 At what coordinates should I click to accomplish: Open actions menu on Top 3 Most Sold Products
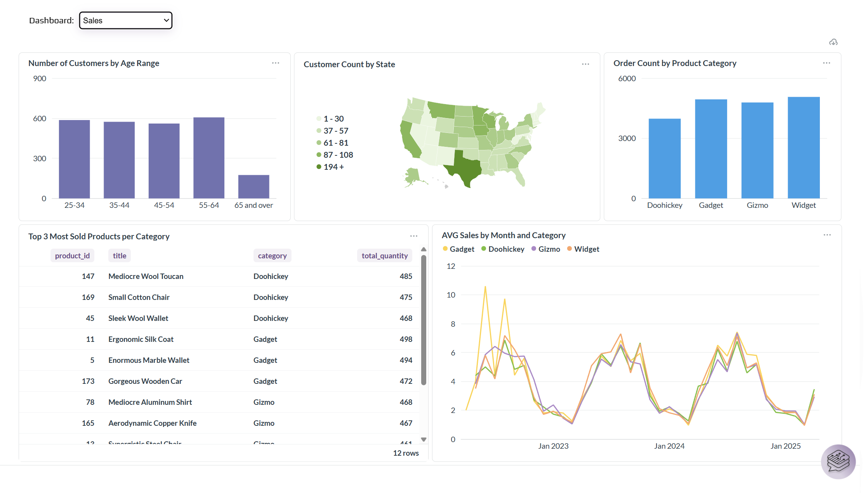pyautogui.click(x=413, y=236)
